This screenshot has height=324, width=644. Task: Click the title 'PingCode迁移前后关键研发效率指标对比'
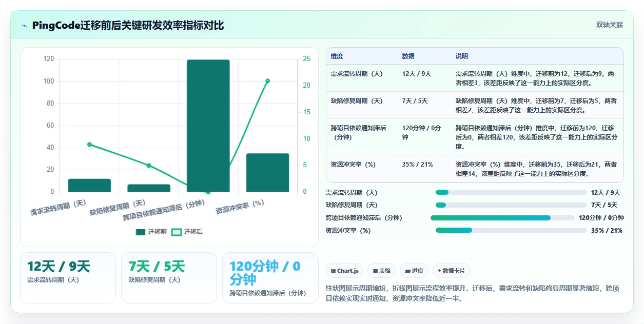click(128, 26)
